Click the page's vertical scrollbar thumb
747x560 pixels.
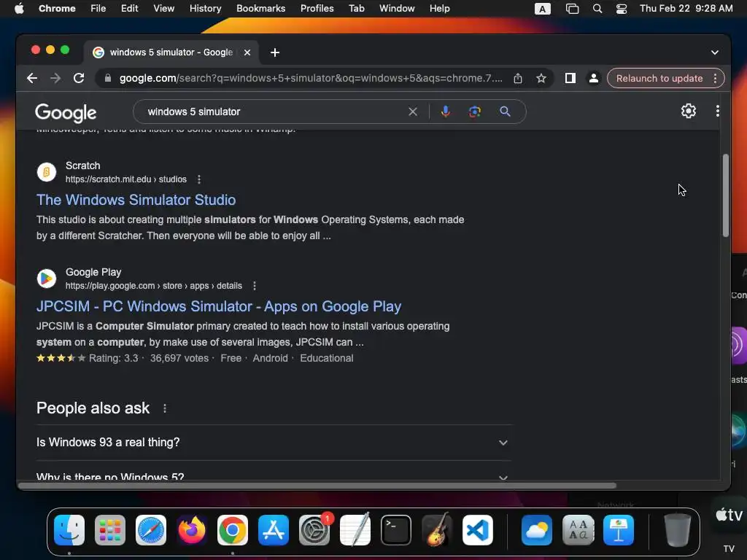pyautogui.click(x=726, y=195)
